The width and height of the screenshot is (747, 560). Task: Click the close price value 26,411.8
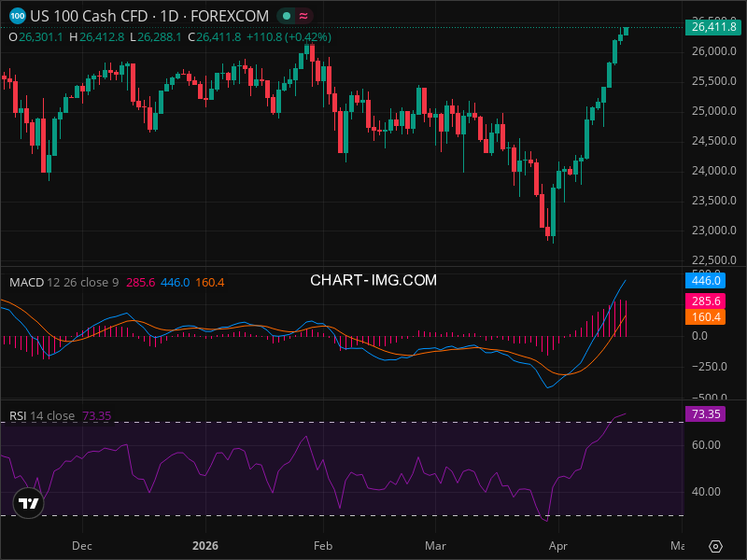coord(218,37)
